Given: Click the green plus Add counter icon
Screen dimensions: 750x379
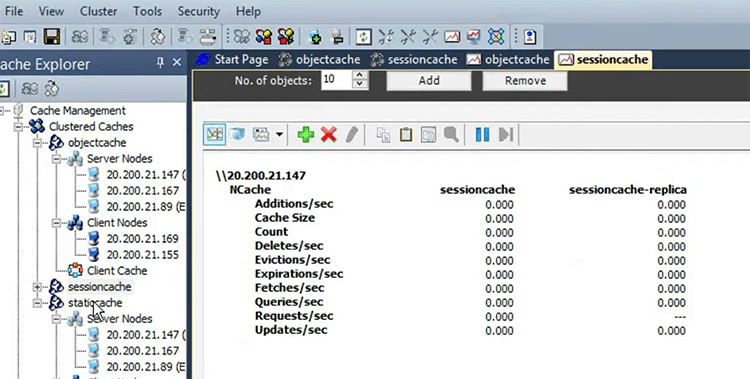Looking at the screenshot, I should click(x=306, y=135).
